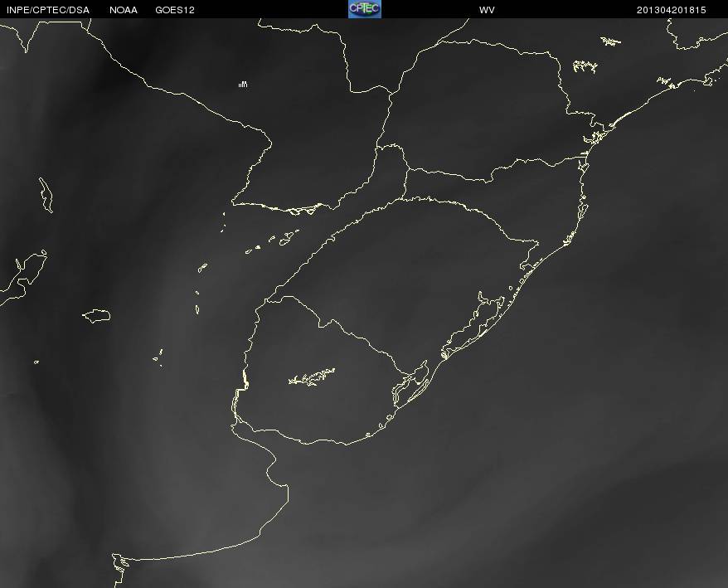Click the CPTEC logo in the header
The image size is (728, 588).
pyautogui.click(x=365, y=9)
